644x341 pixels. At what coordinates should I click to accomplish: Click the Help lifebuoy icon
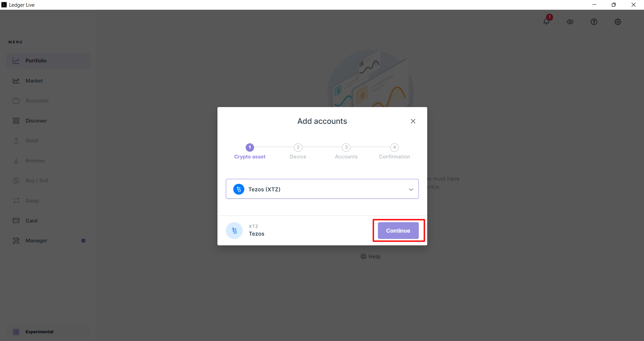[363, 257]
